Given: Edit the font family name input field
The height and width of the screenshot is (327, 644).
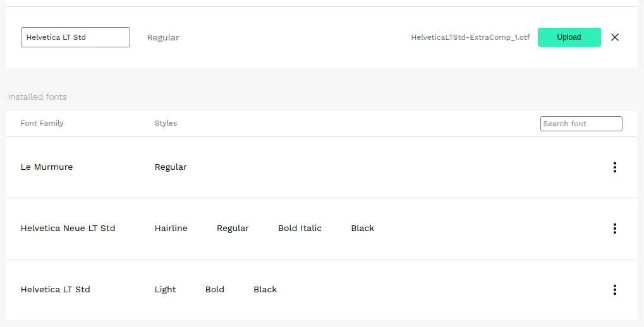Looking at the screenshot, I should pyautogui.click(x=75, y=37).
